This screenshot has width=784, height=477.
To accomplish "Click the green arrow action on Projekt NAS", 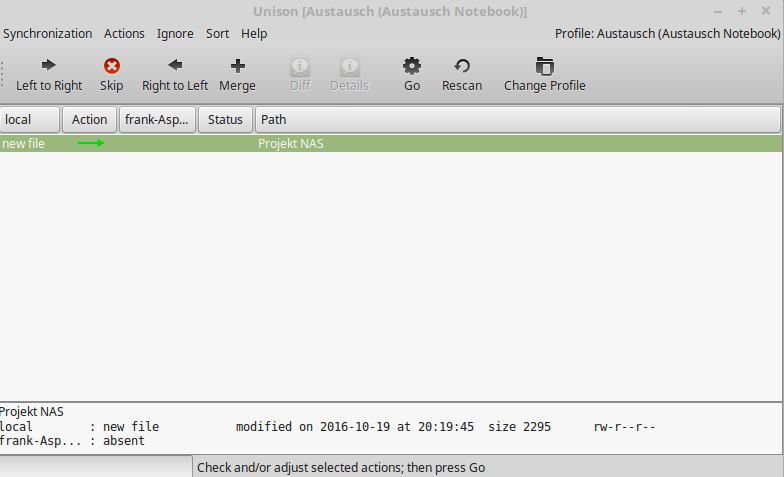I will click(91, 144).
